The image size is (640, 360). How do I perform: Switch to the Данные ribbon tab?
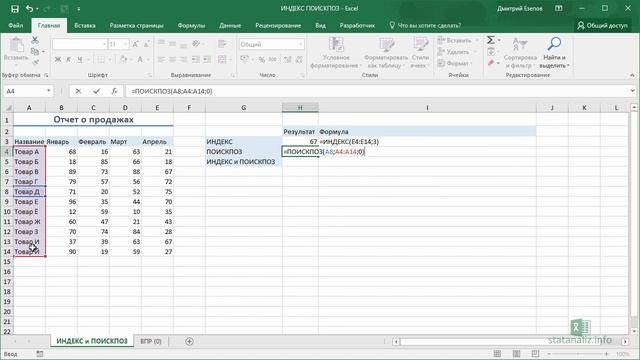(230, 25)
